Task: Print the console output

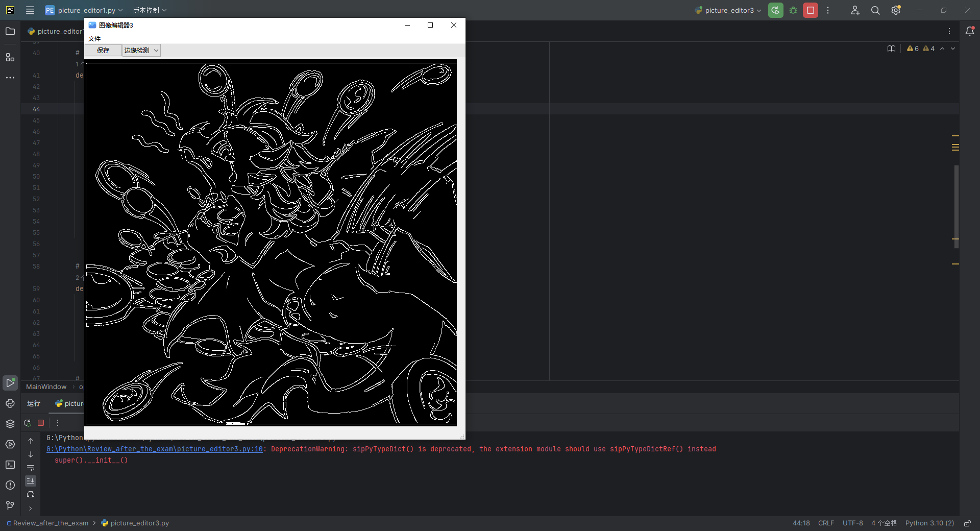Action: tap(31, 494)
